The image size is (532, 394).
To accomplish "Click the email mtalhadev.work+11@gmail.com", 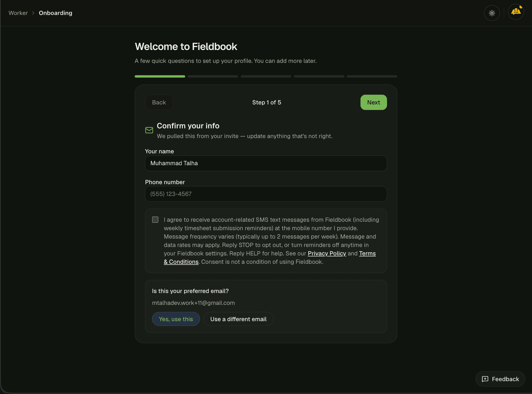I will pyautogui.click(x=193, y=303).
